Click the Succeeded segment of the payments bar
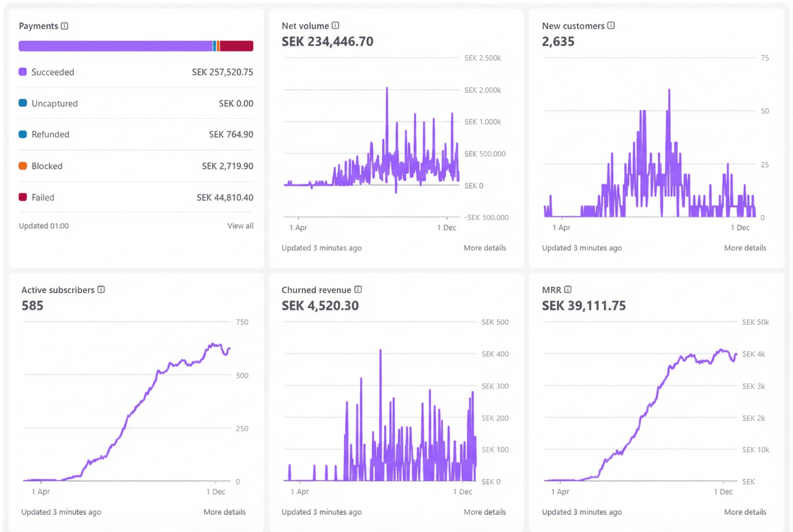The image size is (793, 532). click(115, 45)
